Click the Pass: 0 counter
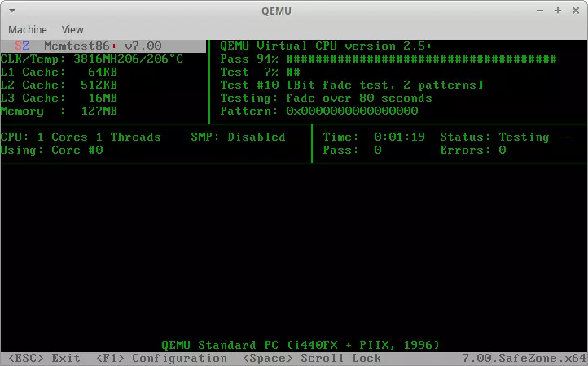Viewport: 588px width, 366px height. (x=352, y=150)
